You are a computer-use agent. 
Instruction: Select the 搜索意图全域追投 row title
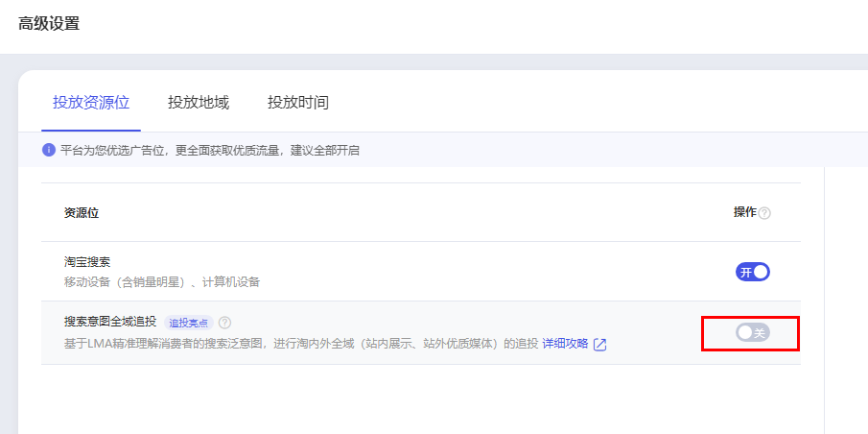point(110,322)
